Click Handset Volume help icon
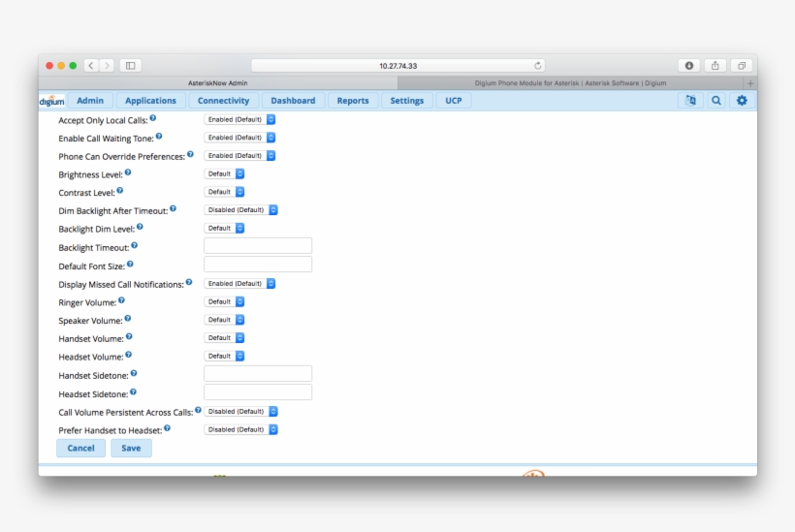This screenshot has width=795, height=532. click(129, 337)
